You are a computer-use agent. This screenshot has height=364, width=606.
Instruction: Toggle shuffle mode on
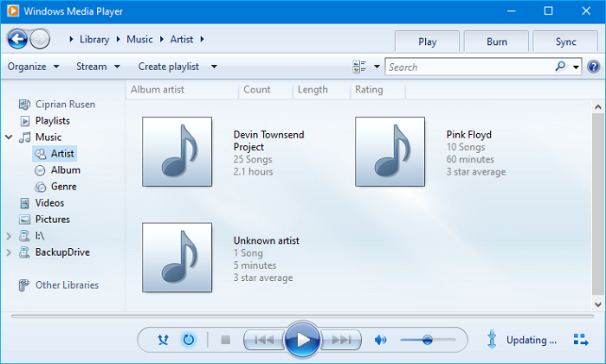click(x=163, y=340)
